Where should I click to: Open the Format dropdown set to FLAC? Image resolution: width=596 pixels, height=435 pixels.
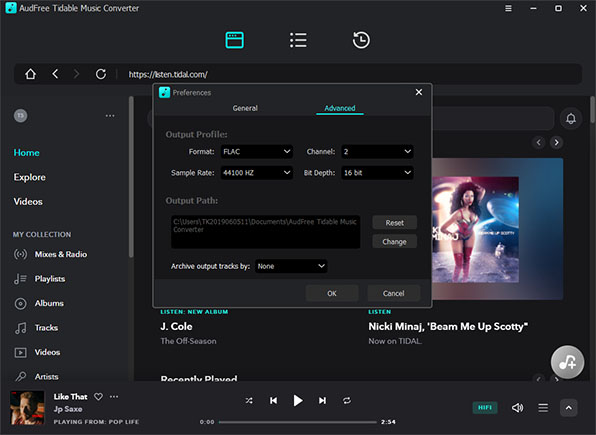tap(257, 152)
